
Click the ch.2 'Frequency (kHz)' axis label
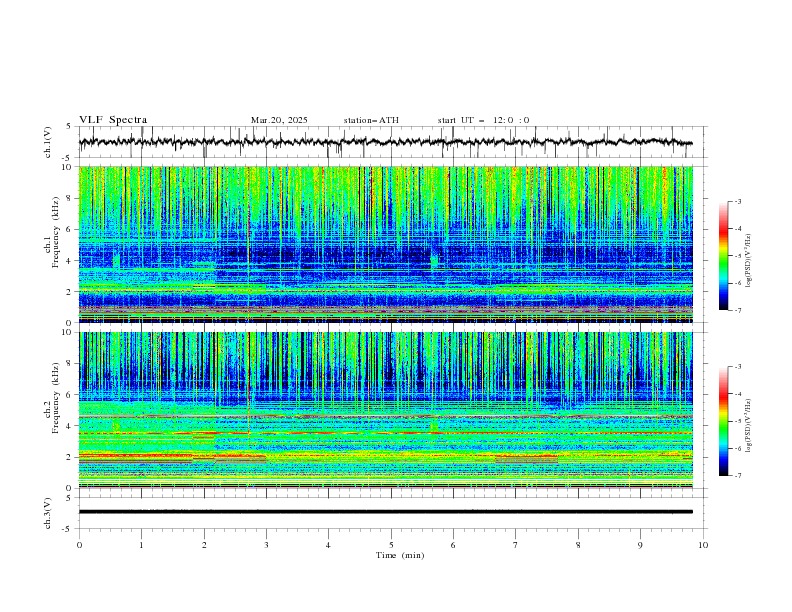[x=56, y=398]
